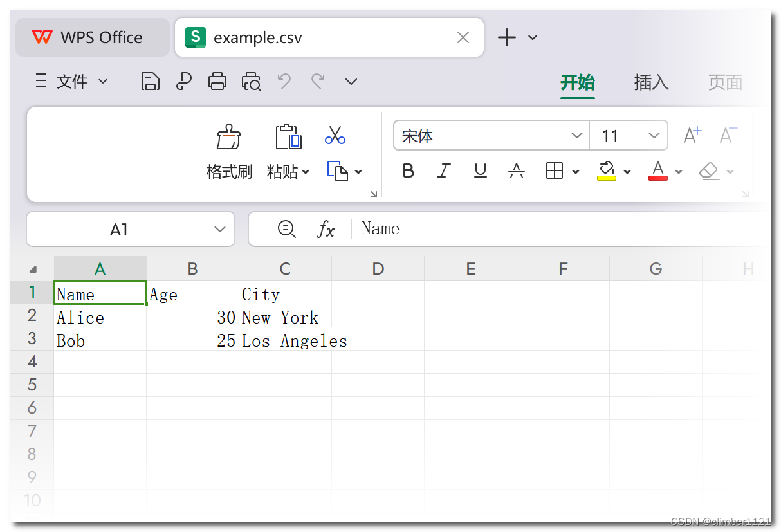Switch to the WPS Office home tab
This screenshot has width=781, height=532.
pos(93,37)
